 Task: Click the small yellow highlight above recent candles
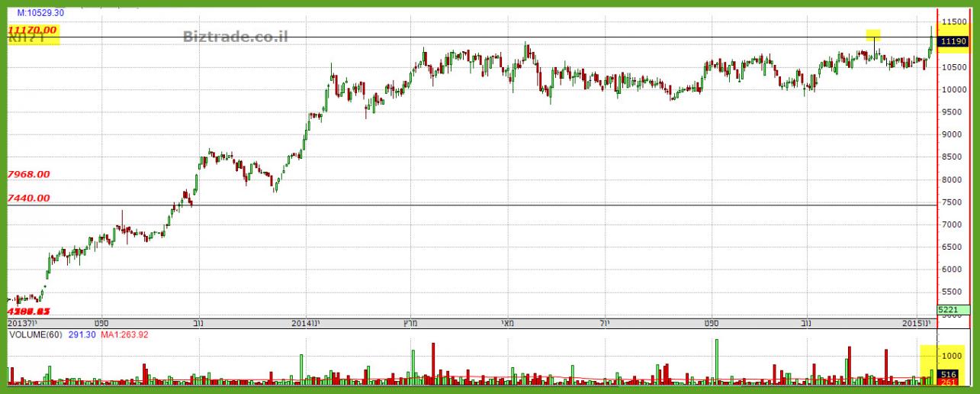(x=872, y=34)
